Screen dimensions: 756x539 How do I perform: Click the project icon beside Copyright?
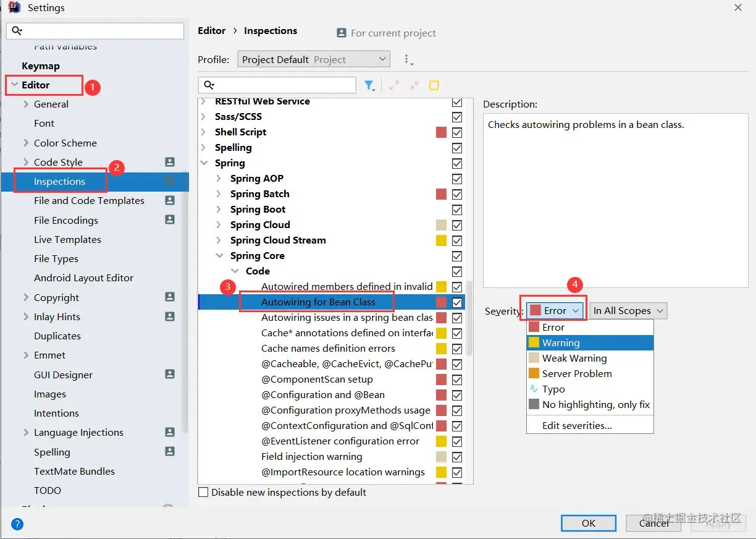tap(170, 297)
